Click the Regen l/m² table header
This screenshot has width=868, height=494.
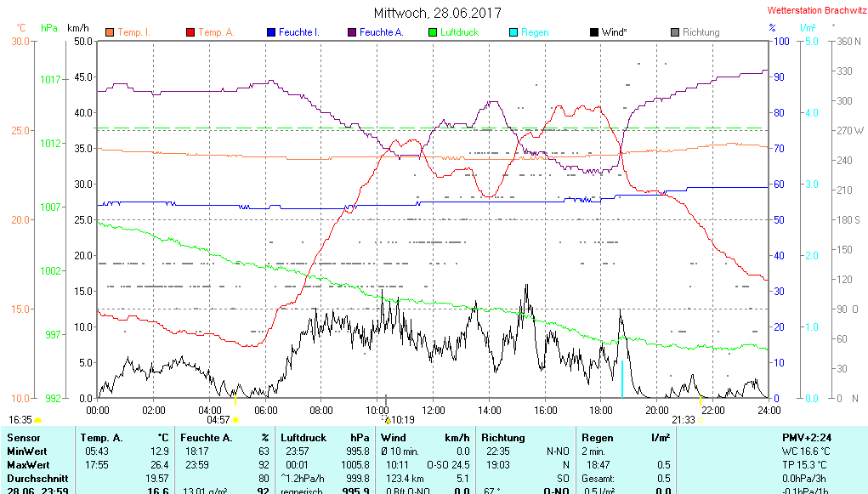pos(625,437)
